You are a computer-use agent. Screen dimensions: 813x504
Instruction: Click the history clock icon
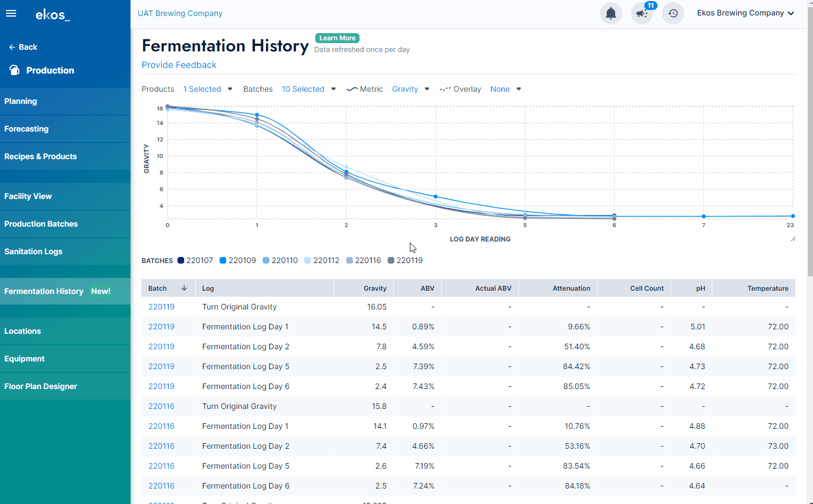(x=673, y=13)
